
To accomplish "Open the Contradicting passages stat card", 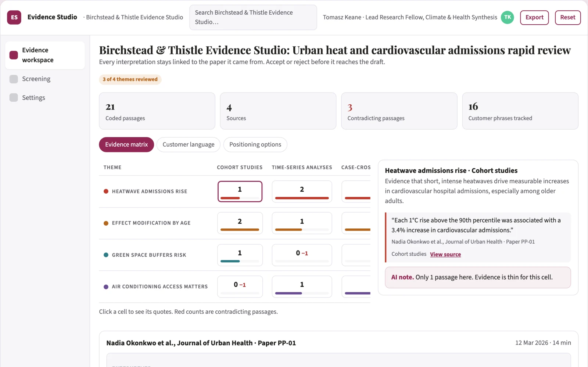I will coord(399,111).
